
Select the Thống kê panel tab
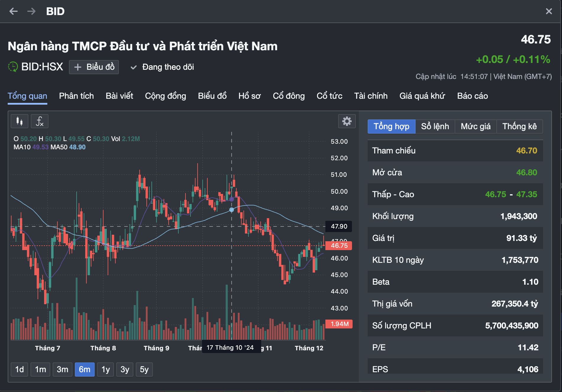click(520, 127)
